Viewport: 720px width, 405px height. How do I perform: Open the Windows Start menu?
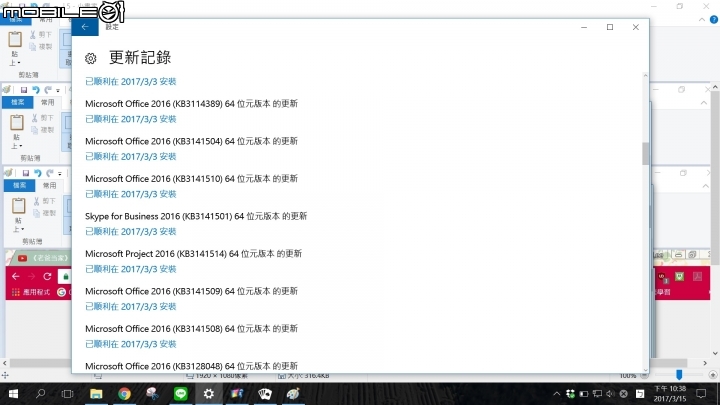13,394
